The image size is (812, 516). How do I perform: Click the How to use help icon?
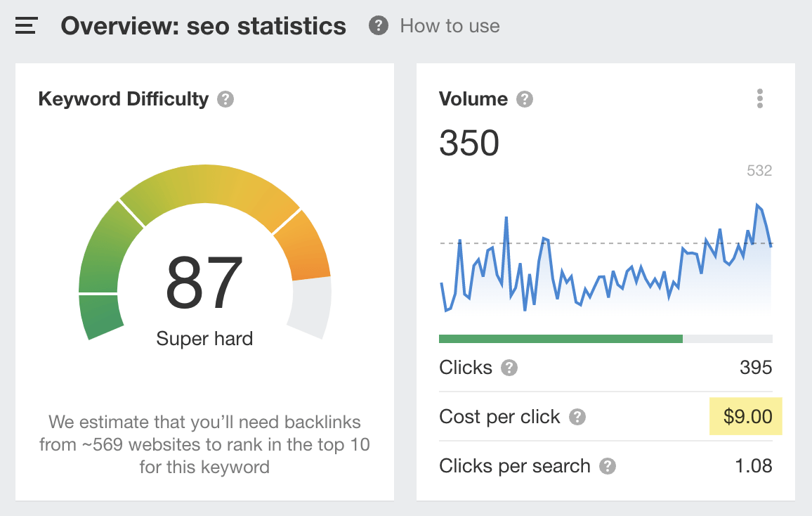[378, 25]
